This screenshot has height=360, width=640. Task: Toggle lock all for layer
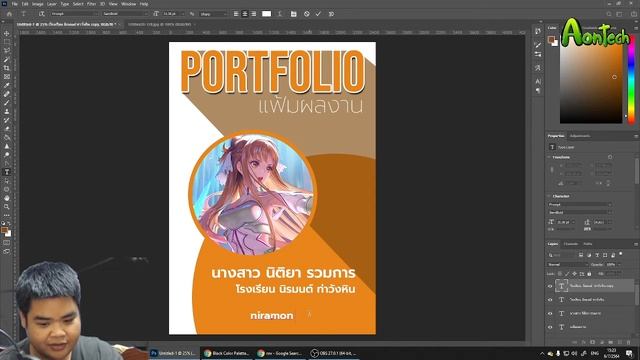589,273
